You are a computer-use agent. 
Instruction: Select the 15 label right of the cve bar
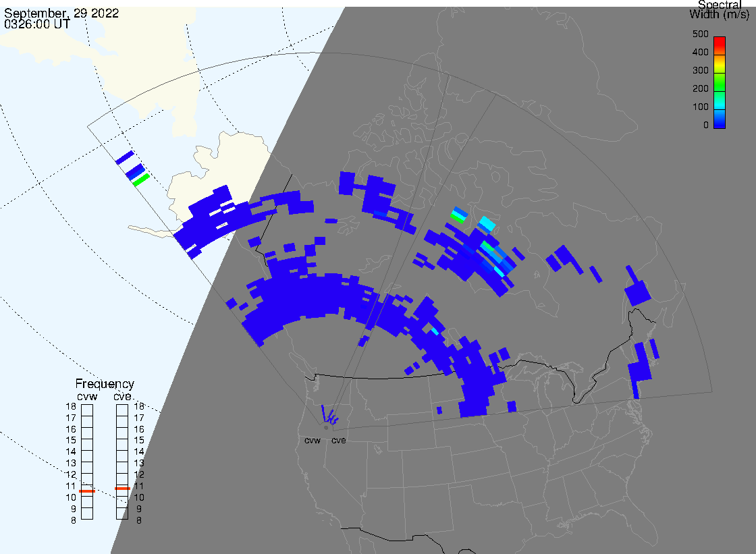pos(139,440)
